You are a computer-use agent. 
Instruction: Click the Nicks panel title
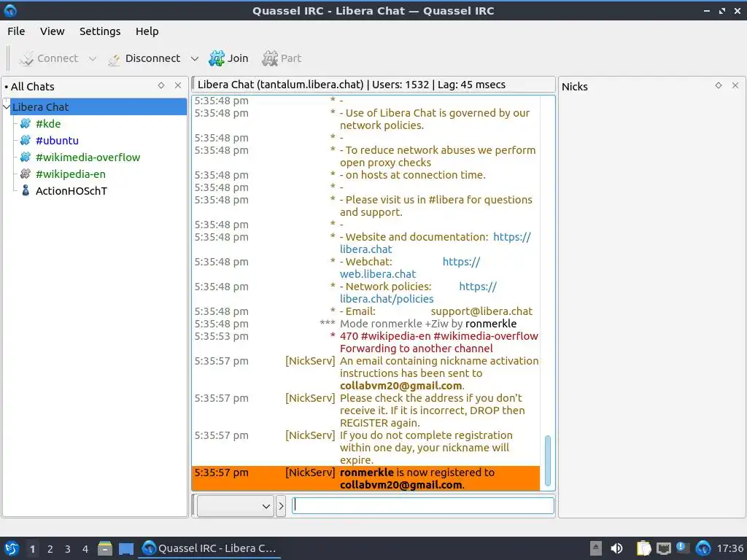(575, 87)
